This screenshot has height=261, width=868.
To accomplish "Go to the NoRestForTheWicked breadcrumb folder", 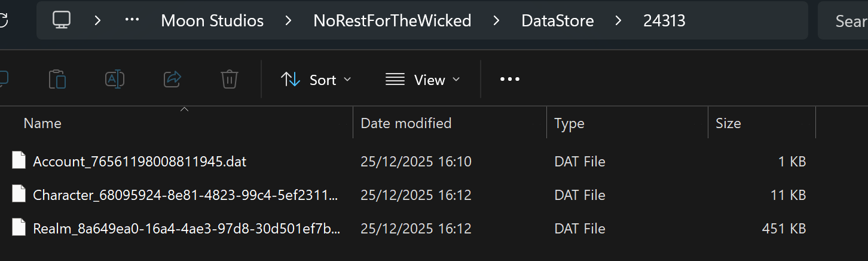I will click(x=392, y=21).
